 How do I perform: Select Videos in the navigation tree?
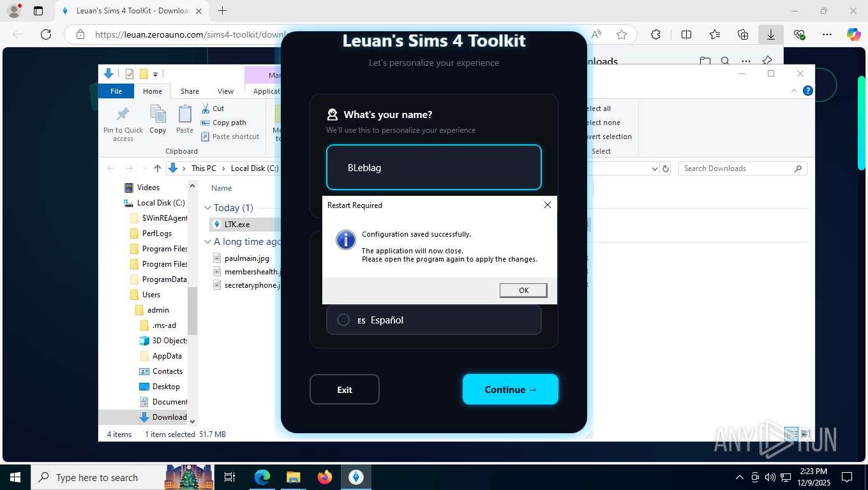tap(148, 188)
